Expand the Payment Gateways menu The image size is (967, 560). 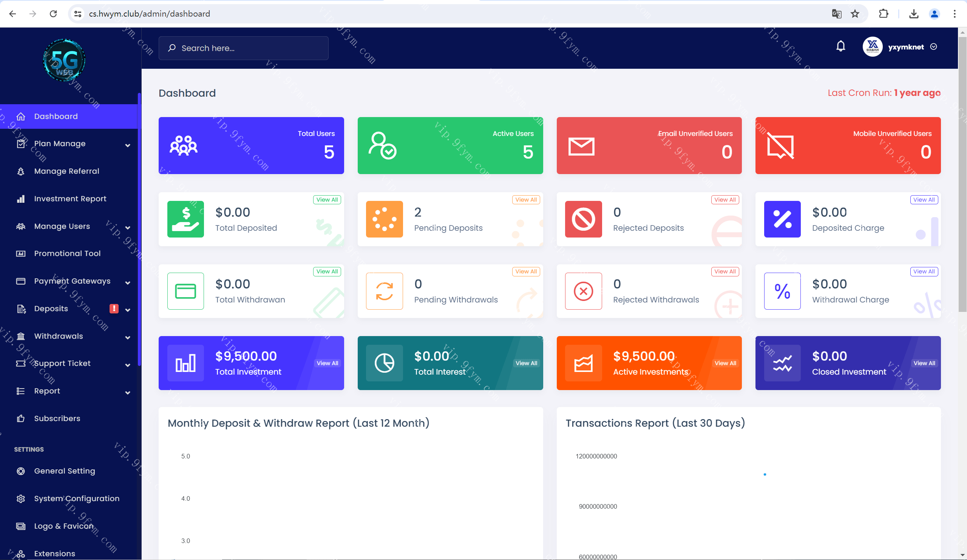click(x=73, y=281)
